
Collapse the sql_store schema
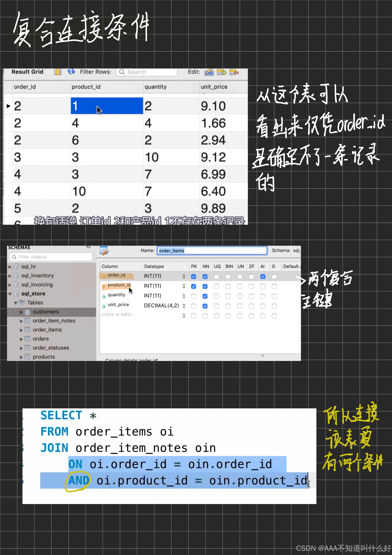click(x=10, y=294)
